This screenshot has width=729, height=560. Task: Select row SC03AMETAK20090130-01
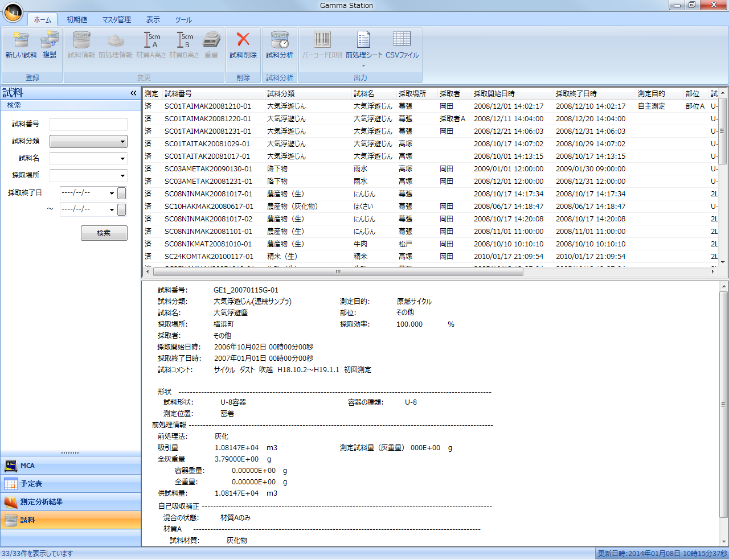click(x=431, y=168)
